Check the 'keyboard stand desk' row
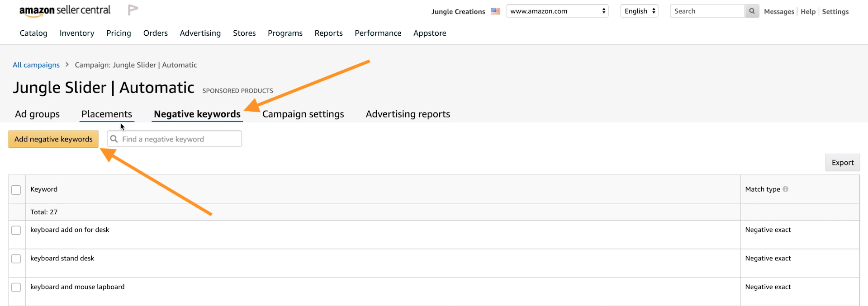 point(16,259)
